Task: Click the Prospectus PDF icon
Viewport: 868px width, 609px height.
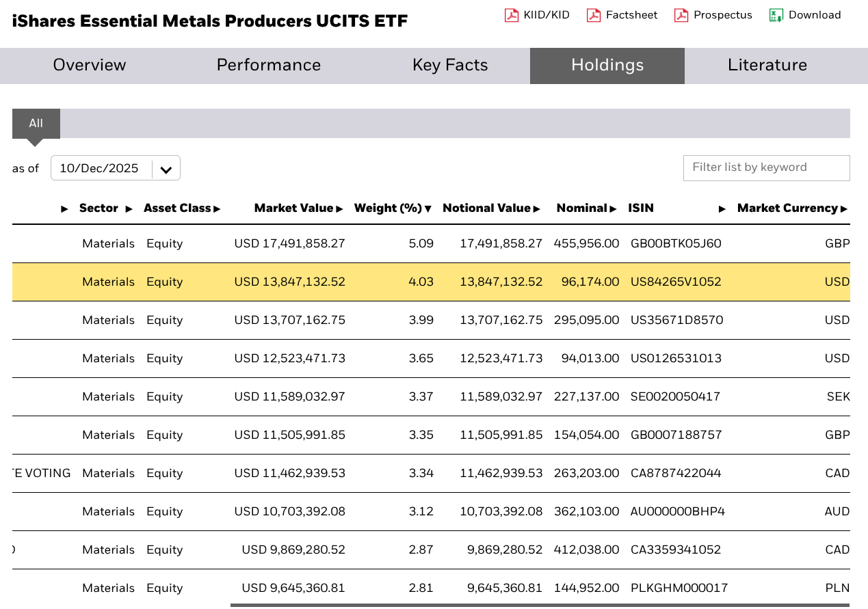Action: click(x=681, y=15)
